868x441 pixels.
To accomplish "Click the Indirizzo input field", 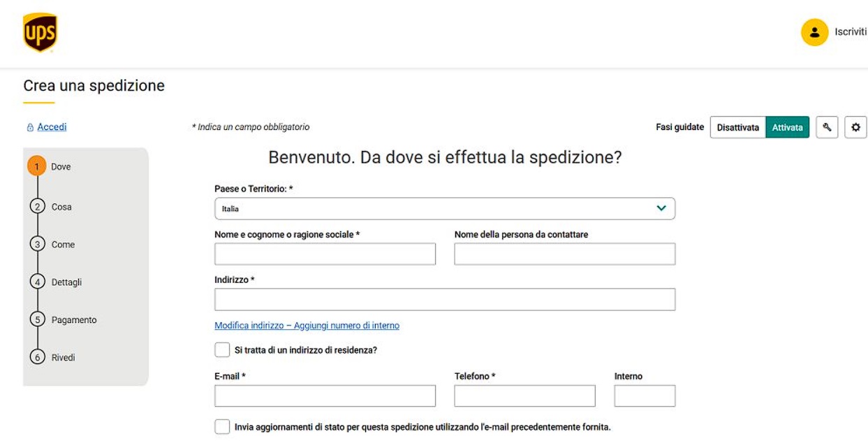I will pos(445,301).
